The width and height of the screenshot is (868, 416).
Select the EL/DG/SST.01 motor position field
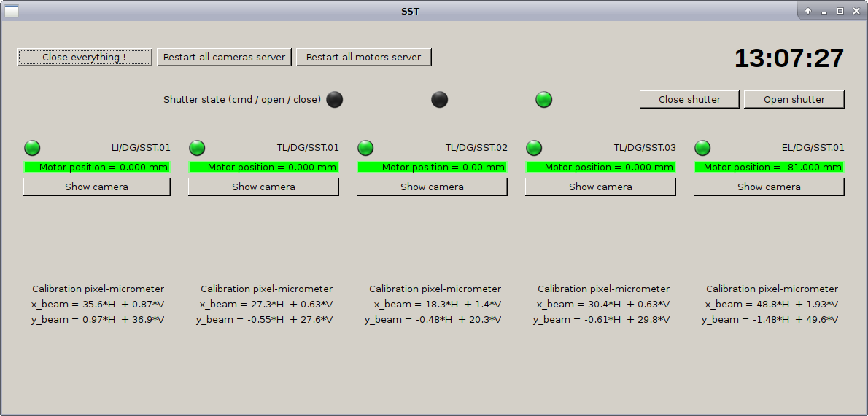click(x=769, y=168)
